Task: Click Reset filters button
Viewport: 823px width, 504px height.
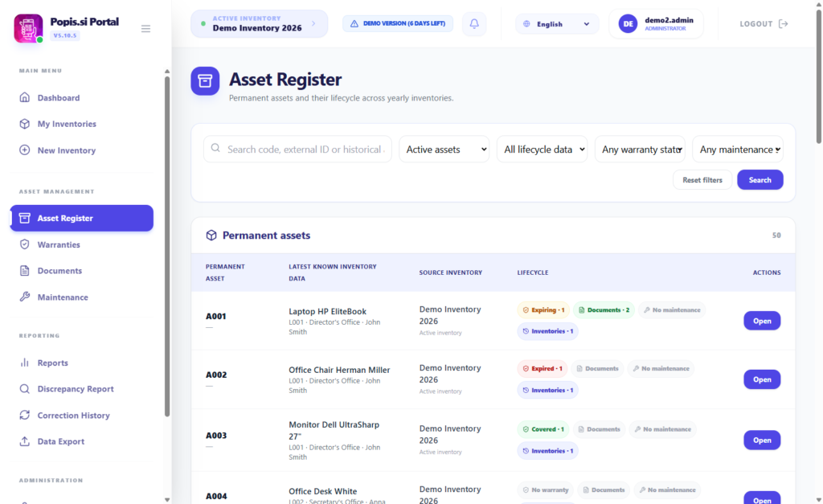Action: tap(702, 179)
